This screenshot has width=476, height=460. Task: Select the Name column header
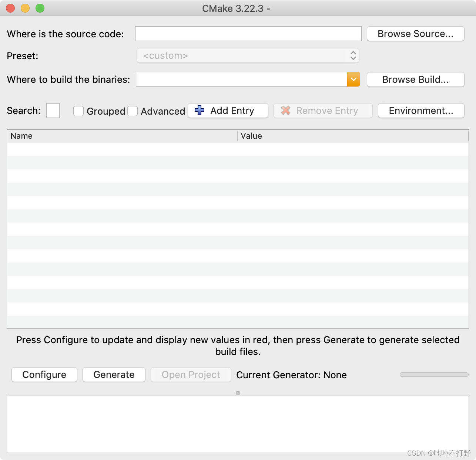click(x=122, y=136)
